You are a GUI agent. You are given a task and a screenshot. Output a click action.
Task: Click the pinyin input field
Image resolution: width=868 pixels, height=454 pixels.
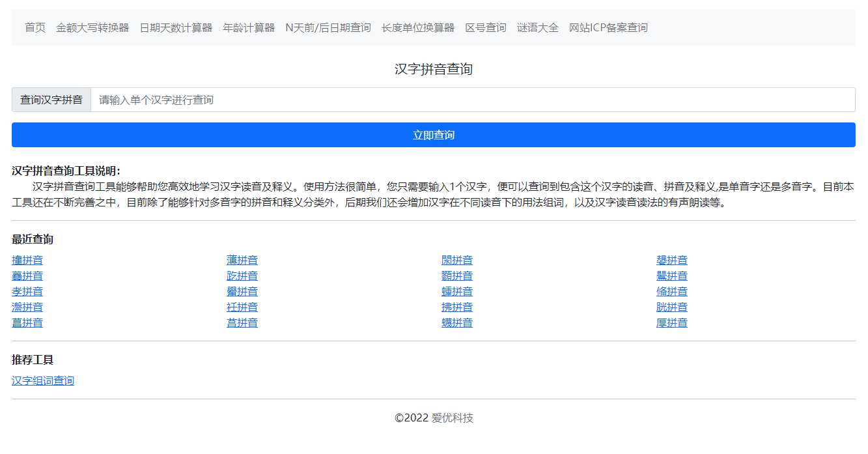tap(456, 99)
